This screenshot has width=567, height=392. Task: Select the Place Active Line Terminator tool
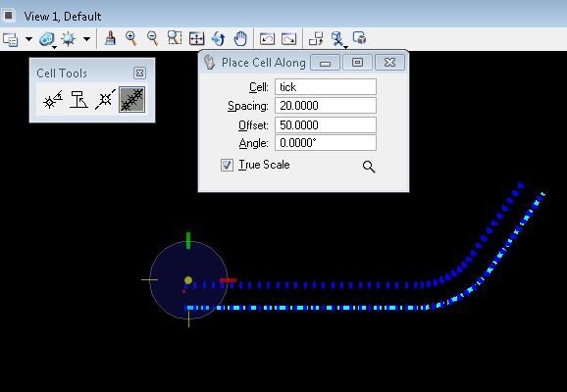105,100
